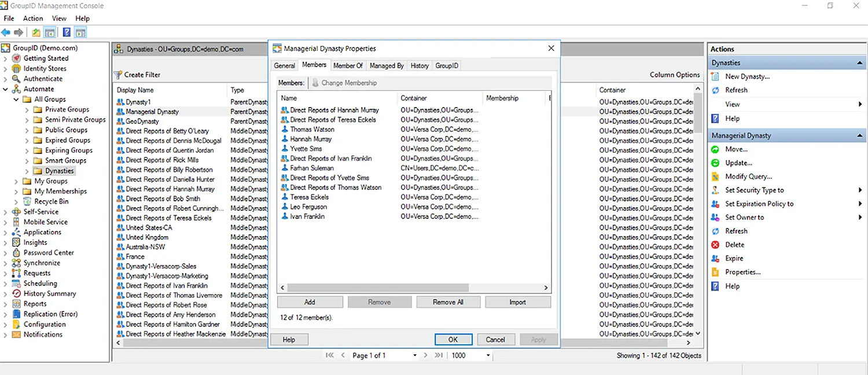Click the Password Center tree icon
The height and width of the screenshot is (375, 868).
tap(17, 253)
